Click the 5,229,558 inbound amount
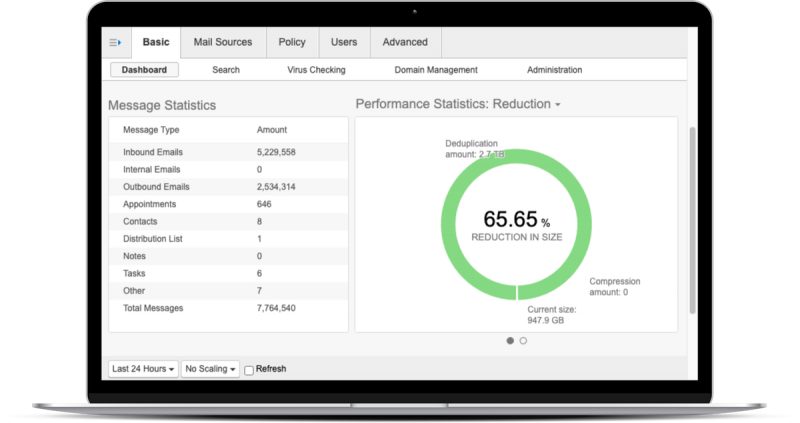 (x=276, y=152)
